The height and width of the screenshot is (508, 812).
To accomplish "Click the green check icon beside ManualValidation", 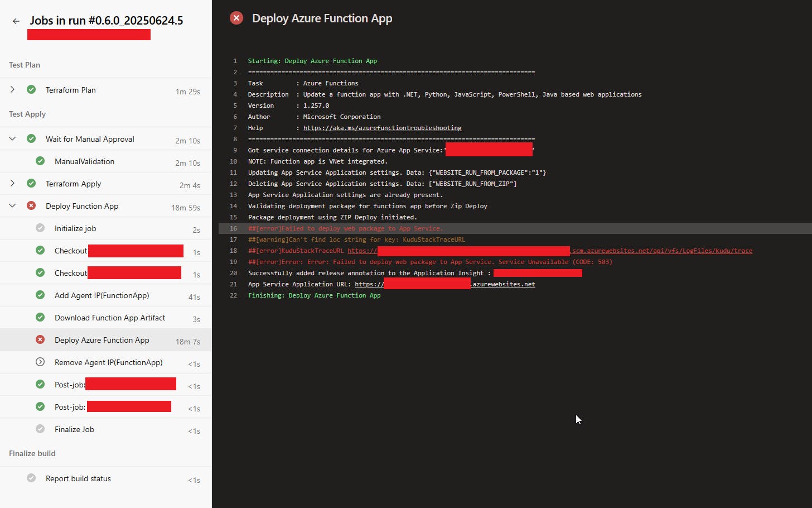I will (40, 161).
